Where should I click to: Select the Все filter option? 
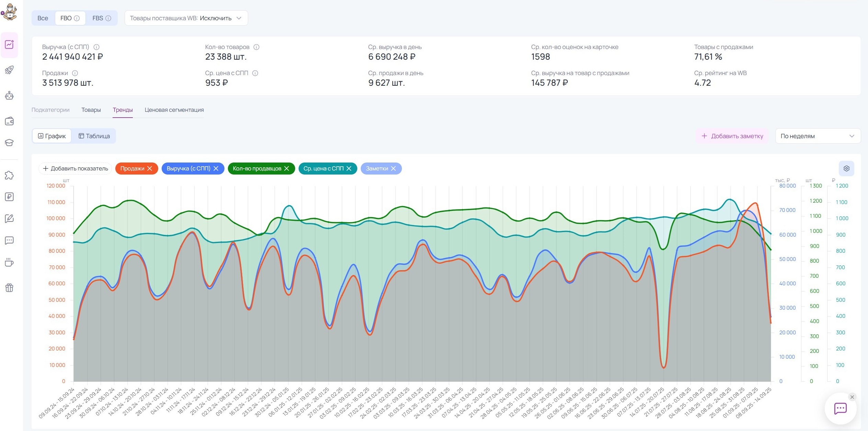43,18
